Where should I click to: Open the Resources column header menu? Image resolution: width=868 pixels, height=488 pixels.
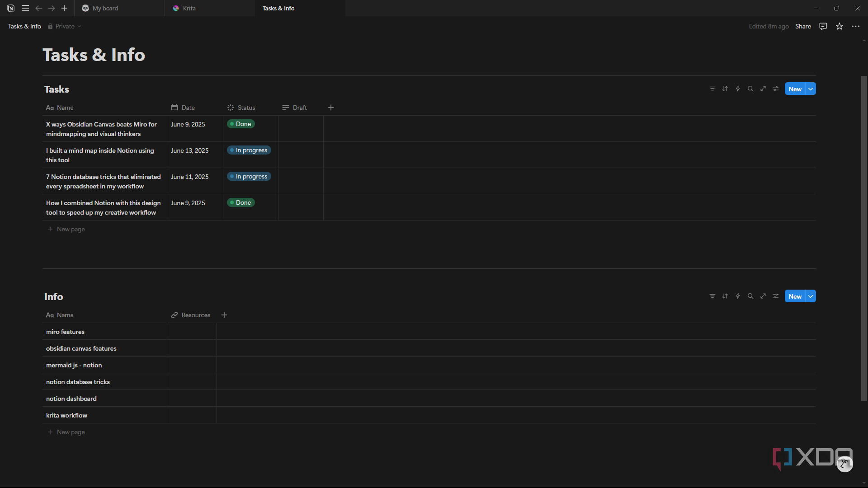(191, 315)
